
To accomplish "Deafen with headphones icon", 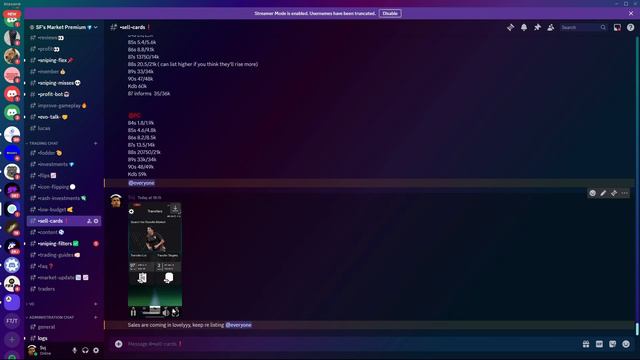I will pyautogui.click(x=85, y=350).
